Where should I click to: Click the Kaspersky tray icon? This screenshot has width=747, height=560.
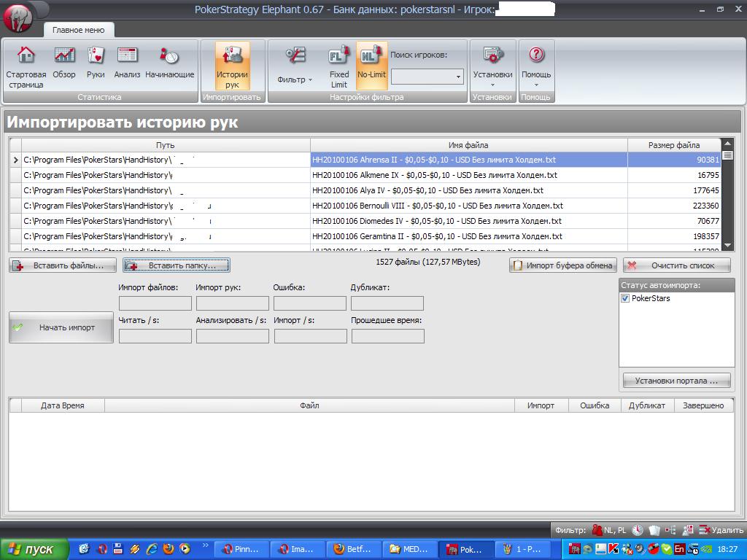[x=614, y=549]
